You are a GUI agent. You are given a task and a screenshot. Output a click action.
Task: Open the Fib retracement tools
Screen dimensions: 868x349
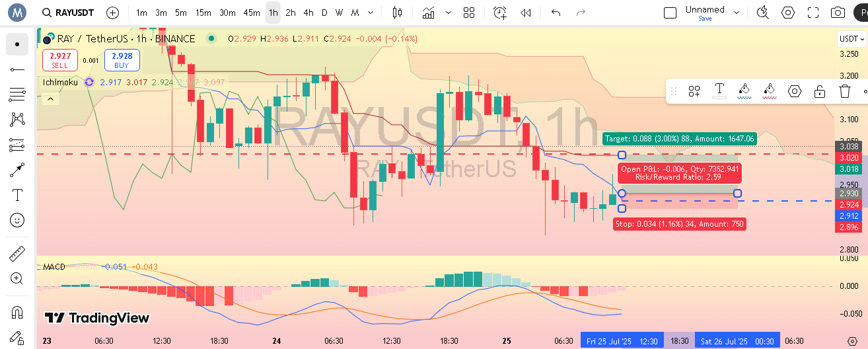[x=17, y=95]
